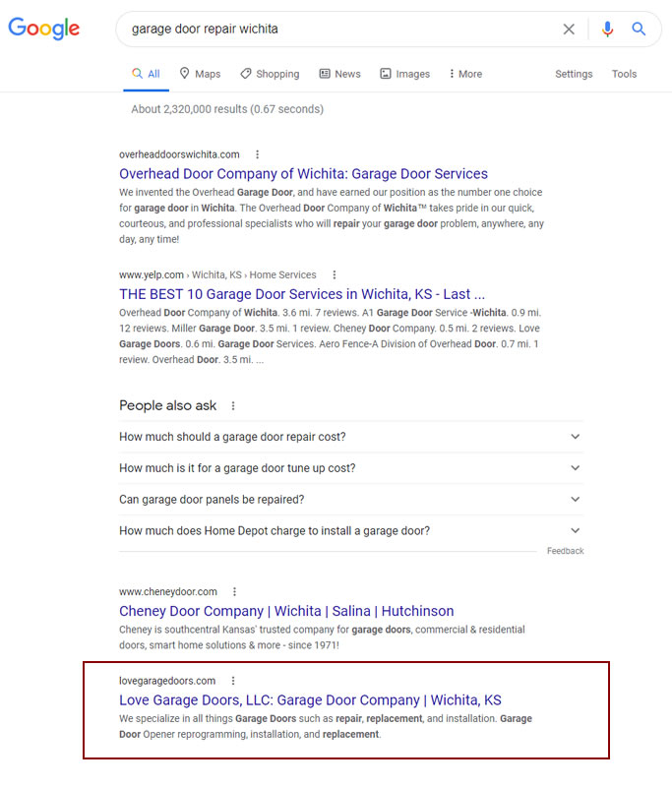Expand 'How much is it for a garage door tune up cost?'

click(x=351, y=468)
